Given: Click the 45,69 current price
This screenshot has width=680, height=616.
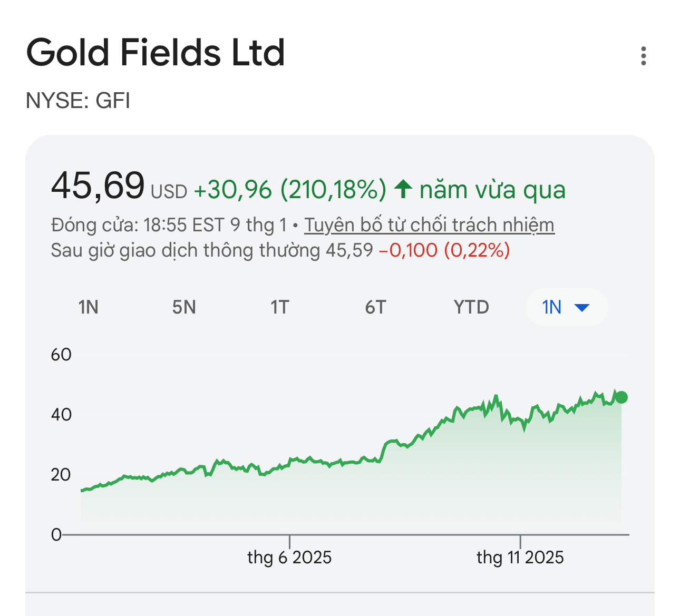Looking at the screenshot, I should pos(98,185).
